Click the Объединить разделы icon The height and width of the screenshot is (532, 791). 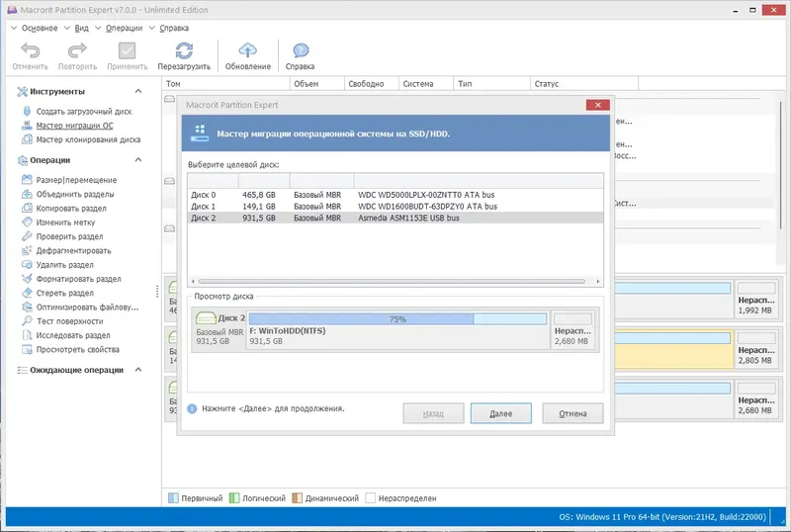tap(28, 194)
